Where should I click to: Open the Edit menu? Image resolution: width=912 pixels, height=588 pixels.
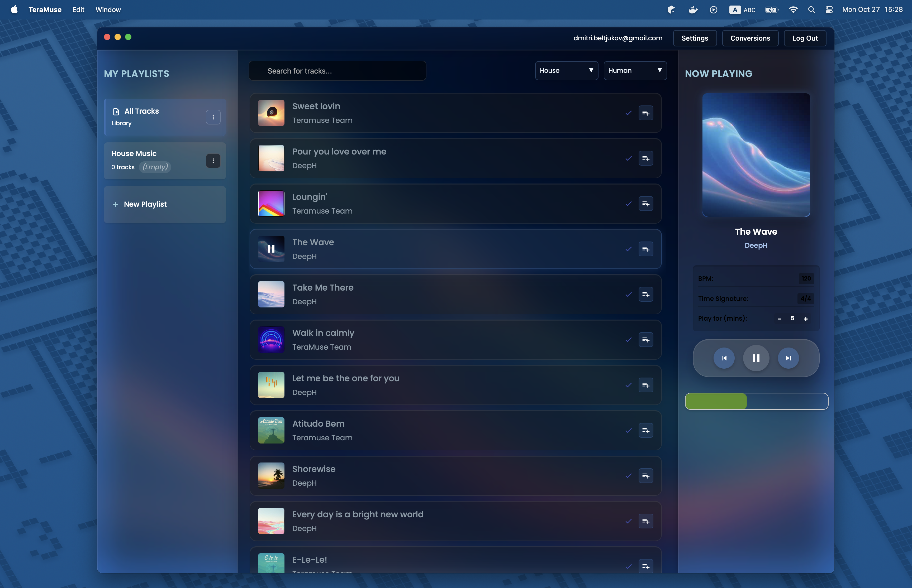point(78,9)
